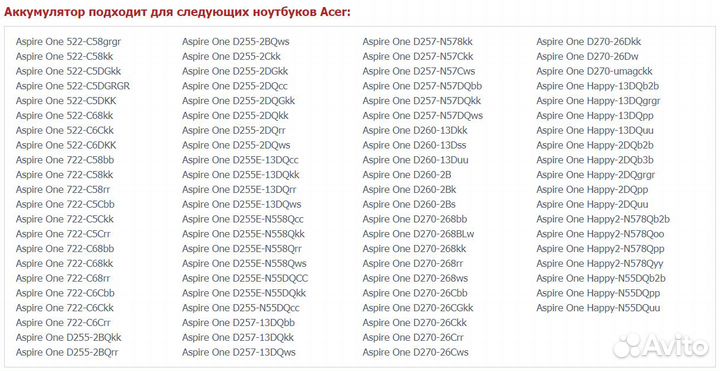Click the entry "Aspire One 722-C6Crr"
The width and height of the screenshot is (720, 371).
point(63,322)
